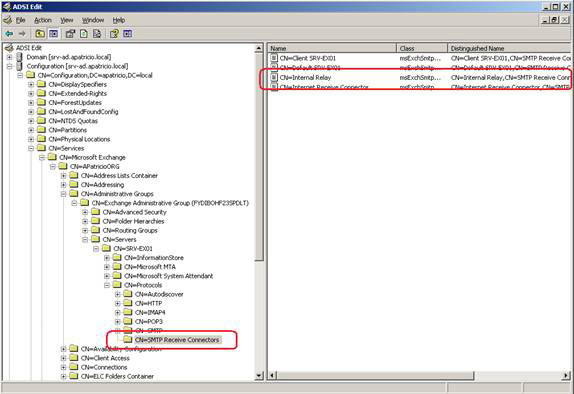Viewport: 574px width, 394px height.
Task: Open Properties from the toolbar icon
Action: 70,34
